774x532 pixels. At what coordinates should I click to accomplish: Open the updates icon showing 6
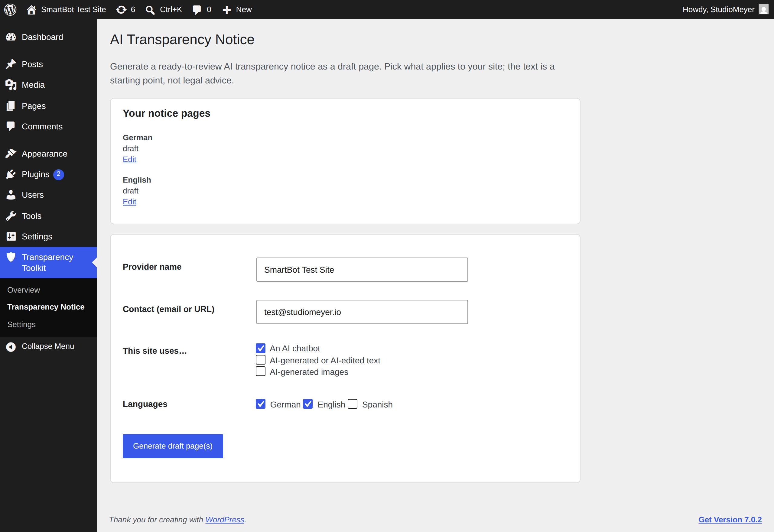[121, 10]
